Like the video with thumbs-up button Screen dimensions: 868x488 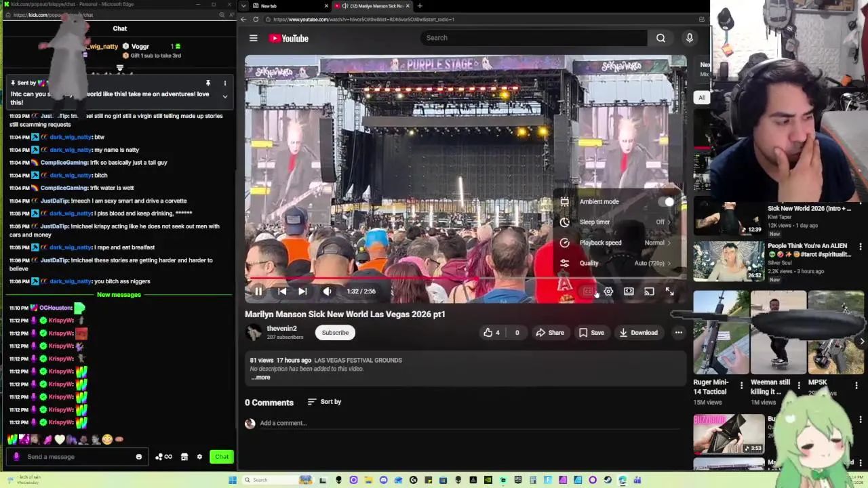coord(492,333)
